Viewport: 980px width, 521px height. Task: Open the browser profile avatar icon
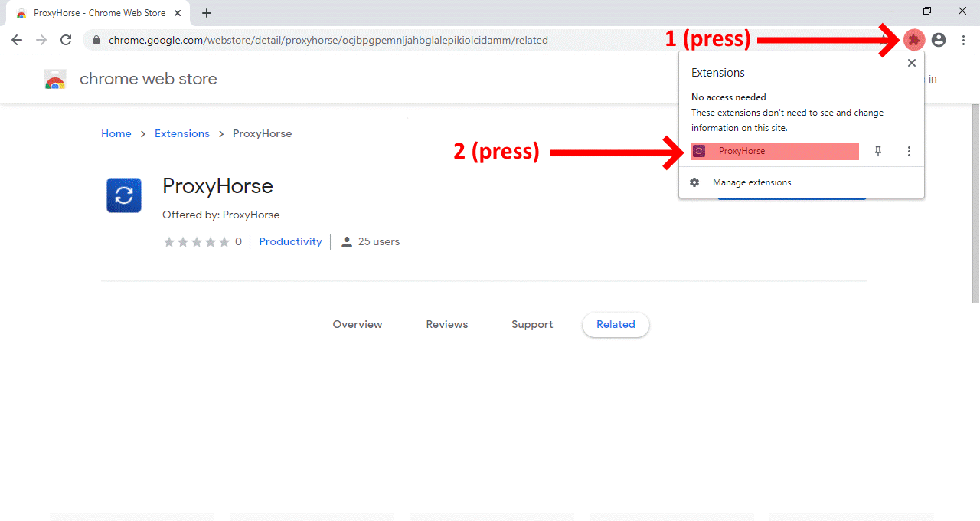(x=939, y=39)
